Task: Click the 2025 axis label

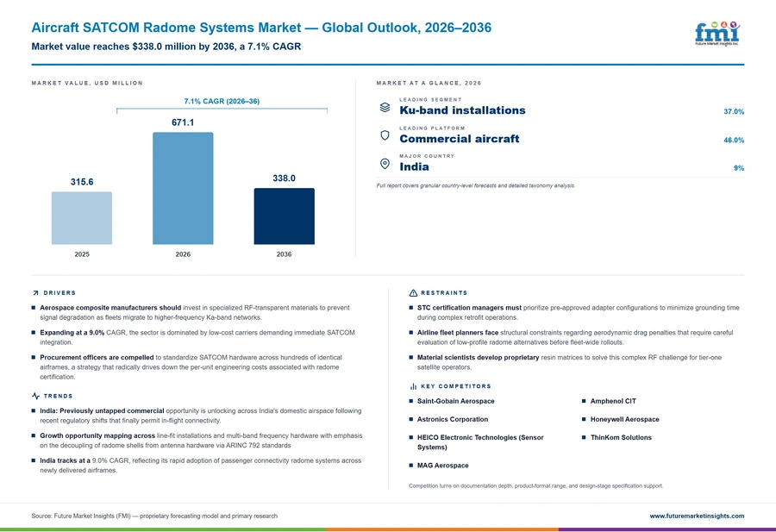Action: [x=82, y=253]
